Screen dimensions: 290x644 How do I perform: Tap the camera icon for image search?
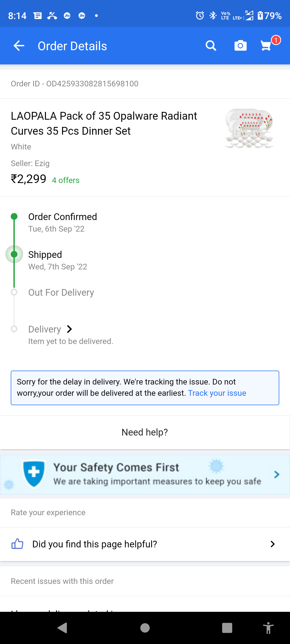pyautogui.click(x=240, y=46)
